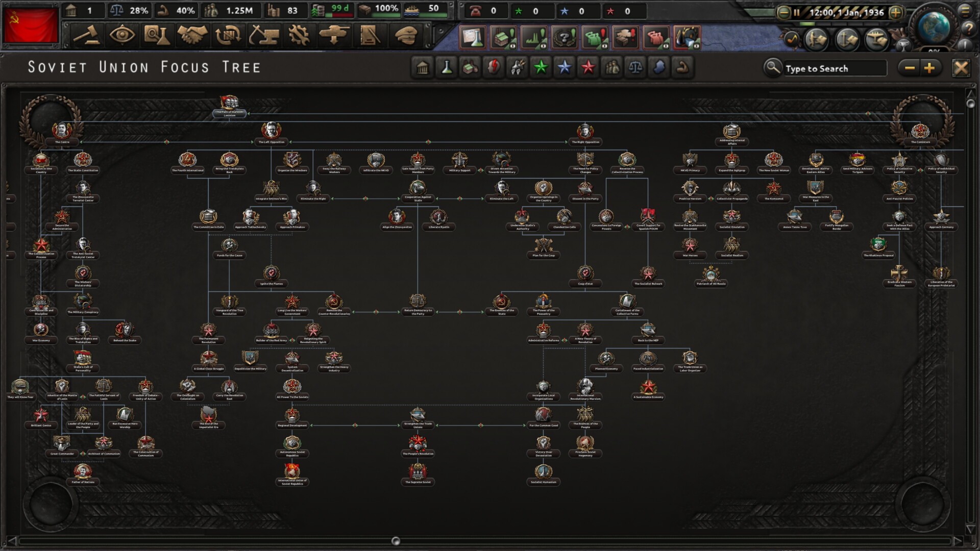Open the Research menu button
980x551 pixels.
click(156, 36)
